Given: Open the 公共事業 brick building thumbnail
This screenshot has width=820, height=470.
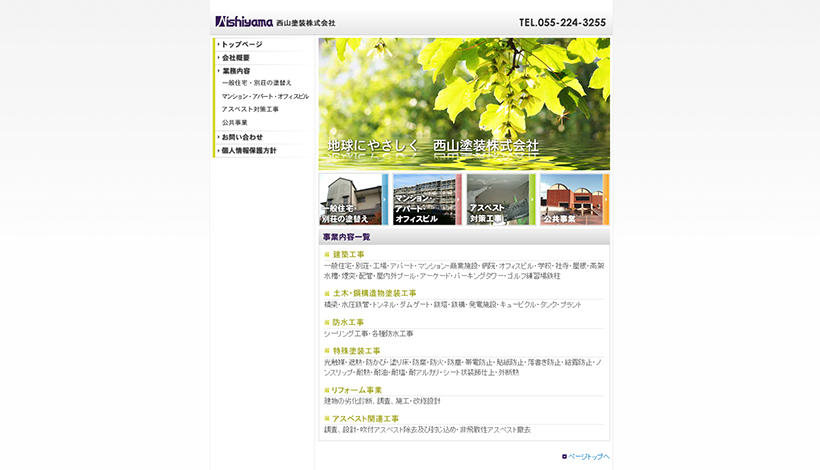Looking at the screenshot, I should point(575,200).
